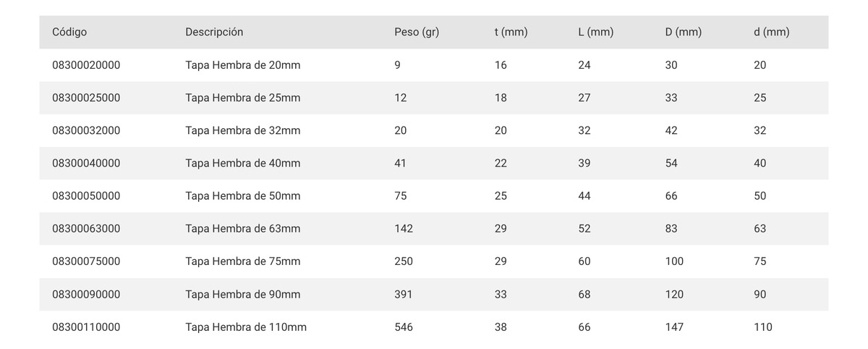This screenshot has height=349, width=868.
Task: Click the Código column header
Action: [x=69, y=32]
